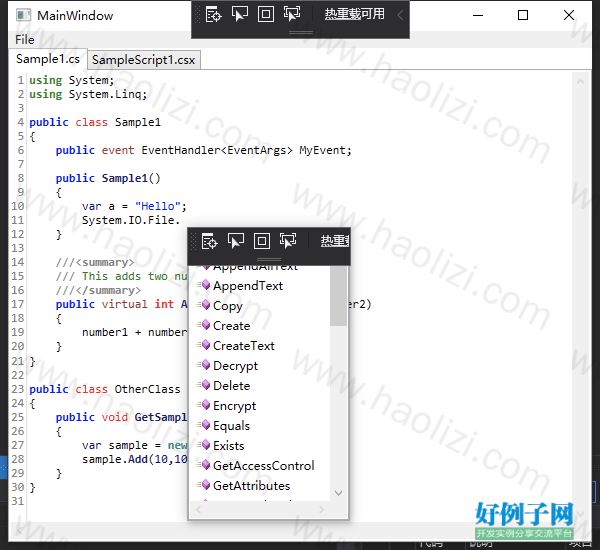Viewport: 600px width, 550px height.
Task: Click the "Hello" string literal on line 10
Action: (158, 206)
